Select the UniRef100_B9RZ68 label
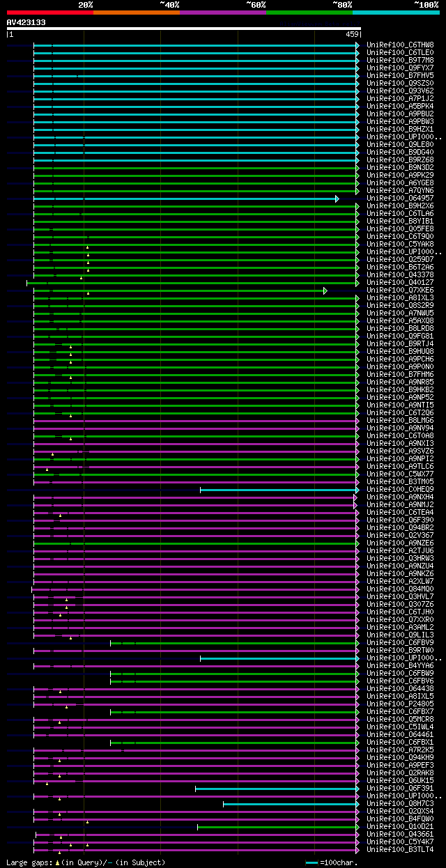The image size is (446, 868). (x=400, y=160)
